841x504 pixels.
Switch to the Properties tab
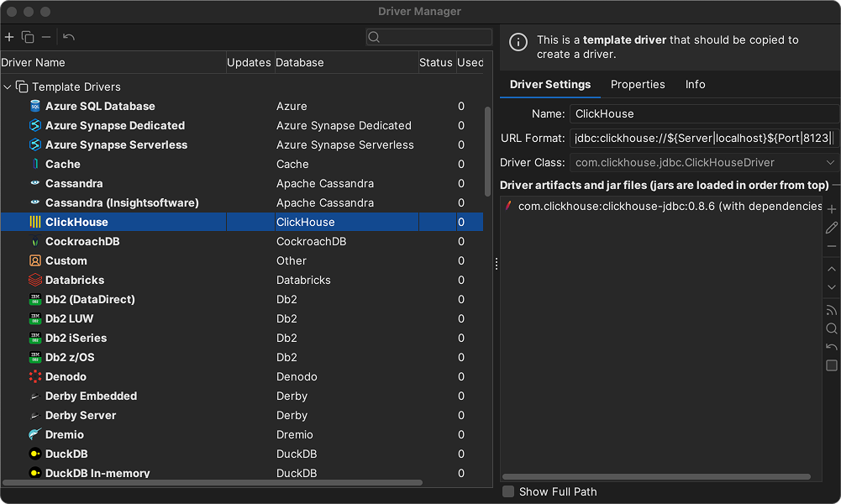point(638,84)
